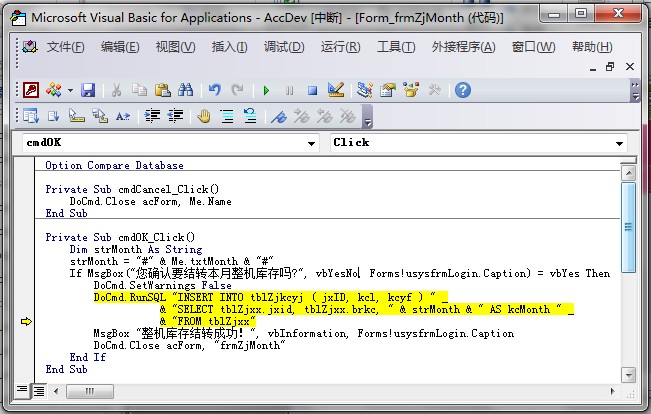Open the 调试(D) menu
Image resolution: width=651 pixels, height=414 pixels.
click(x=284, y=47)
